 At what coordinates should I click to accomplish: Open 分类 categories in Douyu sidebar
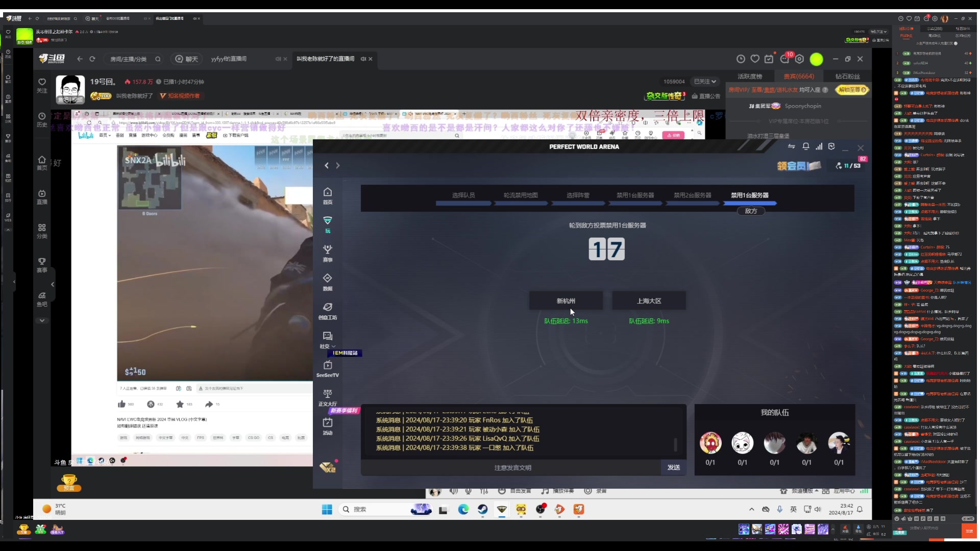tap(42, 231)
